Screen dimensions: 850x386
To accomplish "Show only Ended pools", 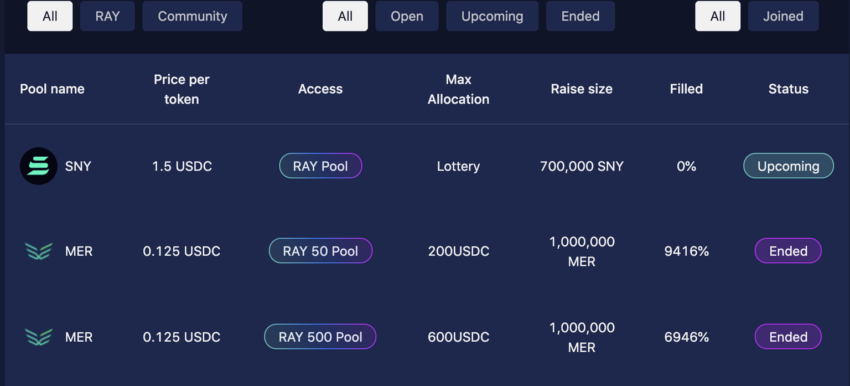I will point(581,16).
